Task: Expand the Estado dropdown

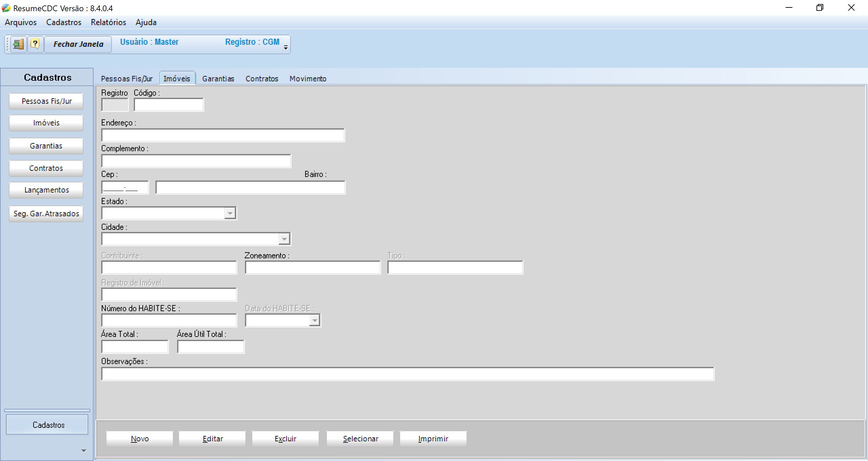Action: (230, 213)
